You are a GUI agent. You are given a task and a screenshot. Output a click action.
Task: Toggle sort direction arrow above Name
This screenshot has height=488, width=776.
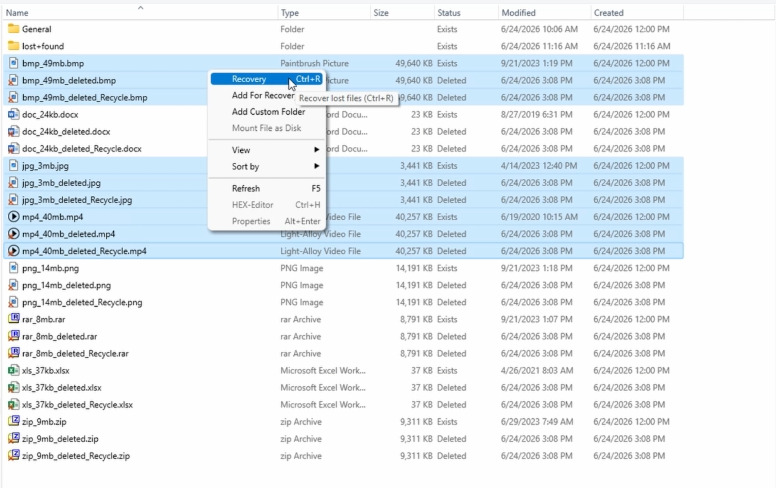tap(141, 7)
